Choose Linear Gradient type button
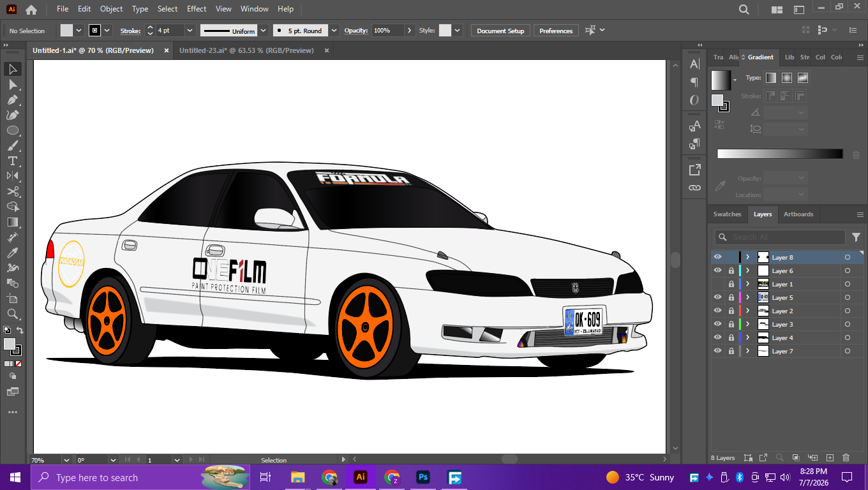 coord(771,78)
